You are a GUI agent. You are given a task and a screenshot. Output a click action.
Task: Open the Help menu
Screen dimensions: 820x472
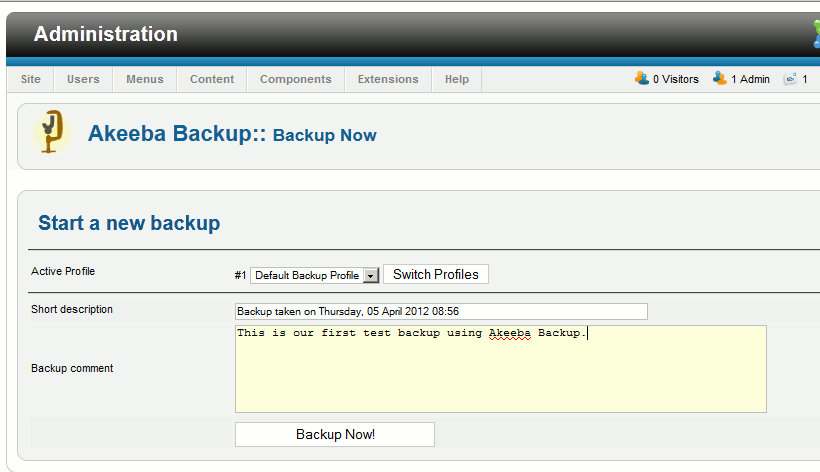click(x=457, y=79)
